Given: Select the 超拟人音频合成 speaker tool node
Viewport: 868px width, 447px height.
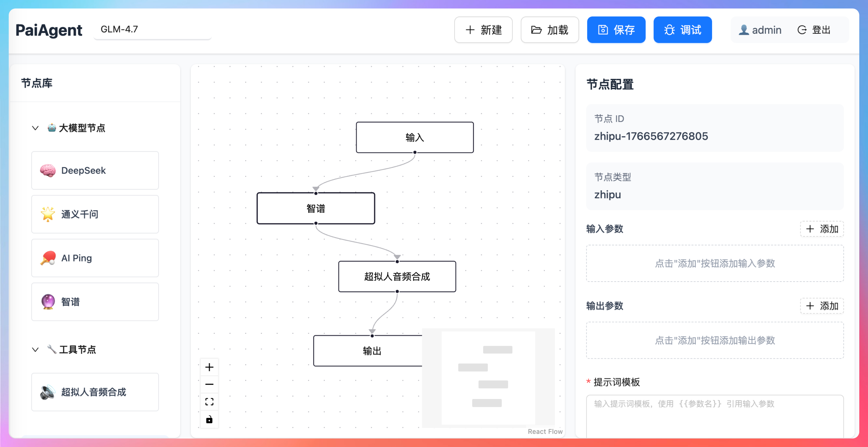Looking at the screenshot, I should click(95, 392).
